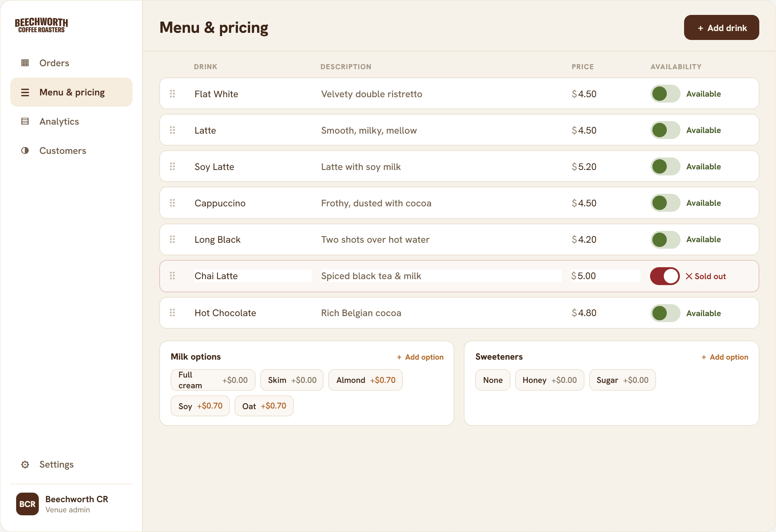Image resolution: width=776 pixels, height=532 pixels.
Task: Toggle Flat White availability switch
Action: coord(665,94)
